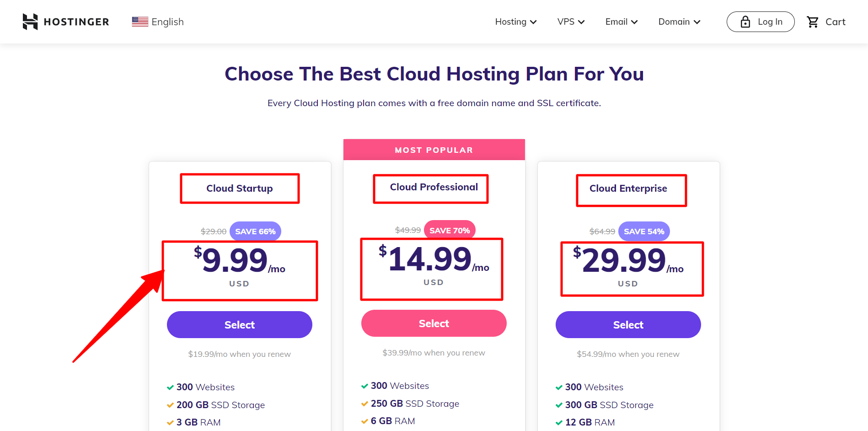Click the $9.99/mo Startup price

(239, 261)
